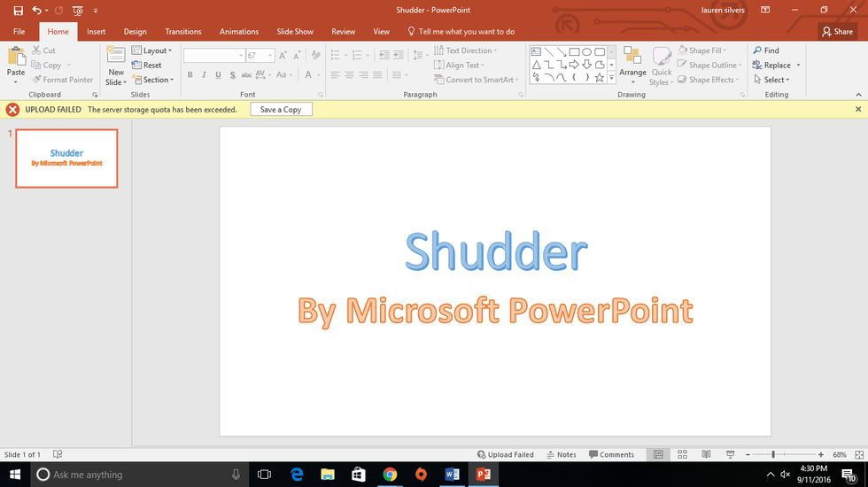Toggle the Notes pane in status bar
Viewport: 868px width, 487px height.
pos(562,454)
